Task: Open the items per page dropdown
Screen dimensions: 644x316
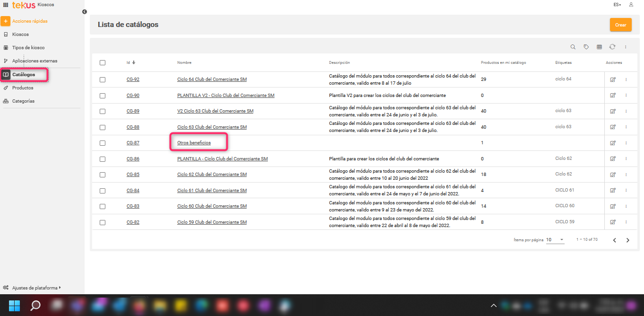Action: 555,240
